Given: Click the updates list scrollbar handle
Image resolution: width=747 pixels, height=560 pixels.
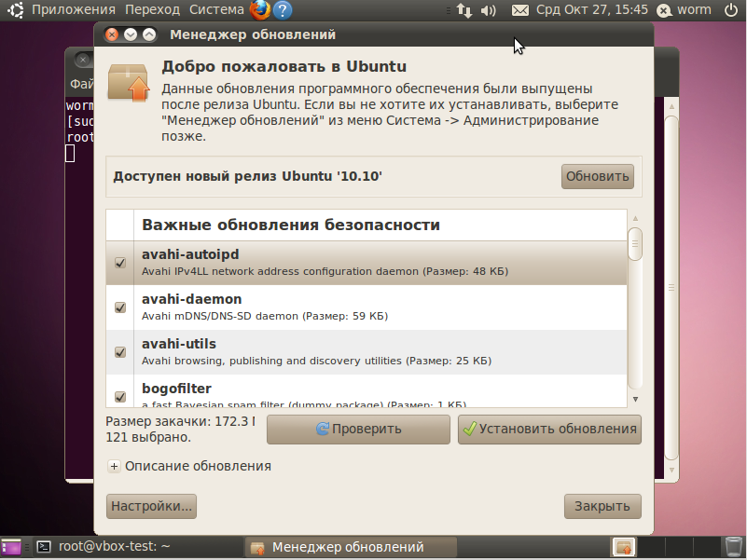Looking at the screenshot, I should click(x=635, y=244).
